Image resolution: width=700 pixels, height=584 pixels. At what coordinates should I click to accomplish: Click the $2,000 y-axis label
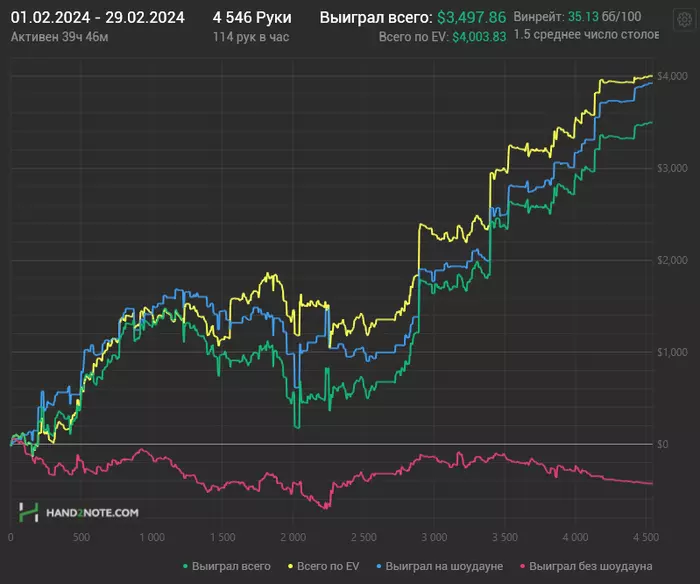672,260
